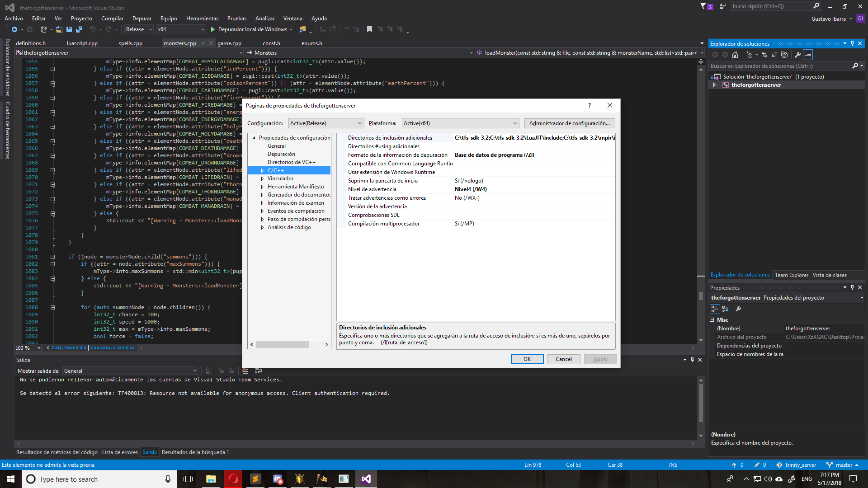Click the Output panel vertical scrollbar
The width and height of the screenshot is (868, 488).
[701, 409]
